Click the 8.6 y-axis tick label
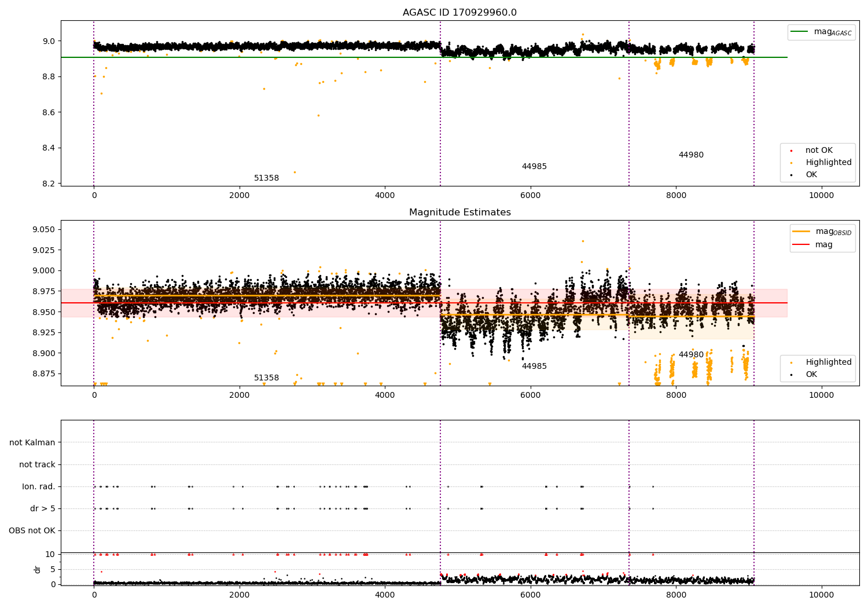 pyautogui.click(x=49, y=112)
